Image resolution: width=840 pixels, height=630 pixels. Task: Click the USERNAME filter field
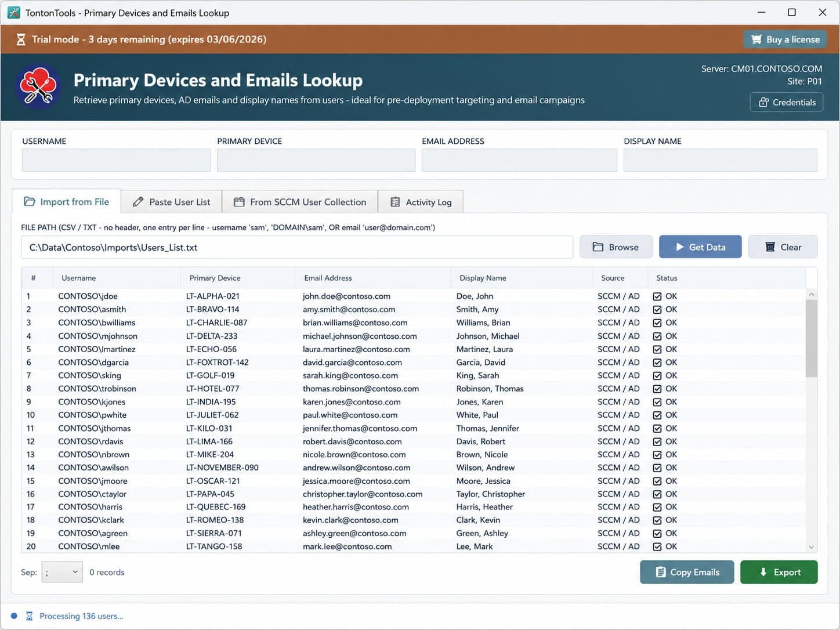(116, 160)
